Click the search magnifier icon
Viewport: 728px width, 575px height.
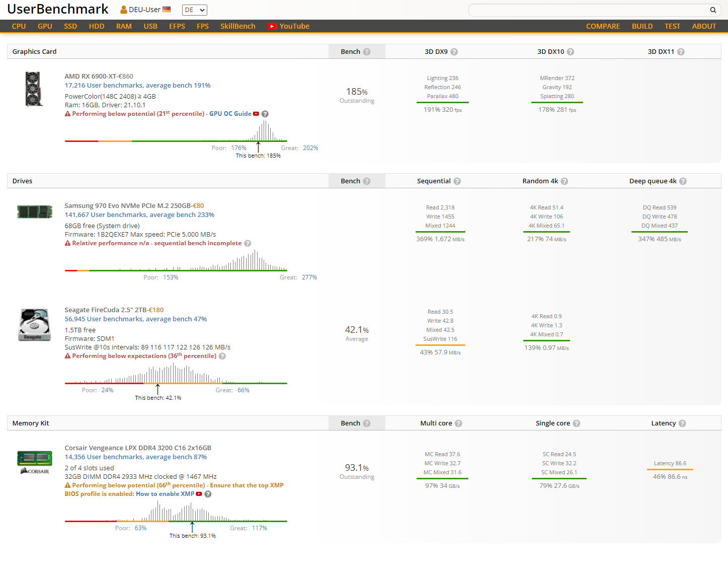click(x=713, y=10)
